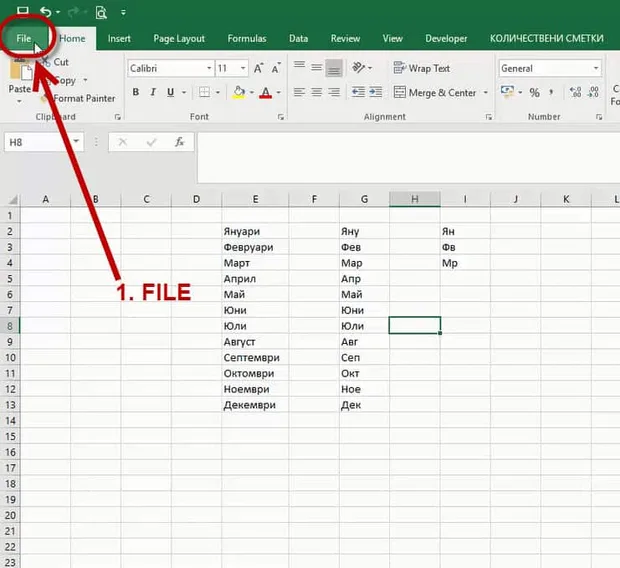Image resolution: width=620 pixels, height=568 pixels.
Task: Open the Font dialog launcher
Action: pyautogui.click(x=281, y=117)
